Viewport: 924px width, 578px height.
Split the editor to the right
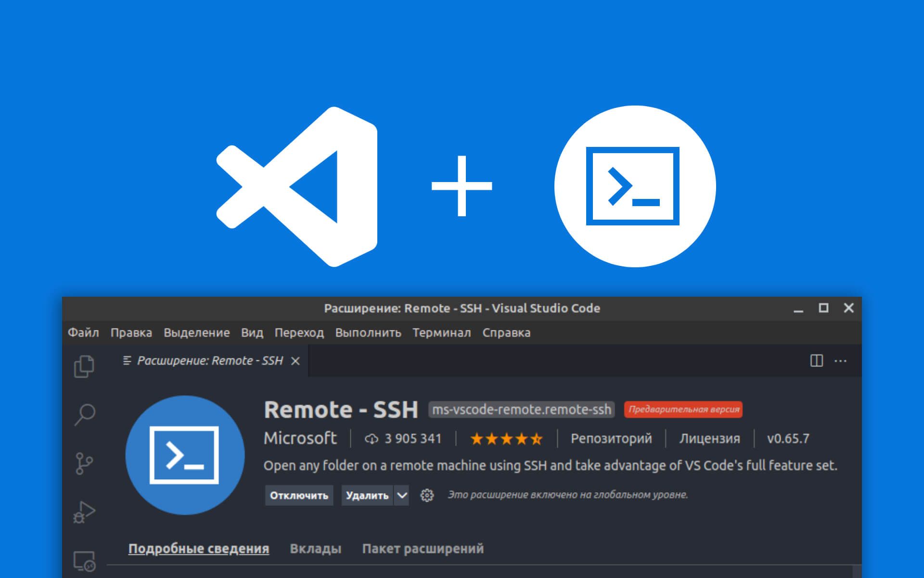817,361
